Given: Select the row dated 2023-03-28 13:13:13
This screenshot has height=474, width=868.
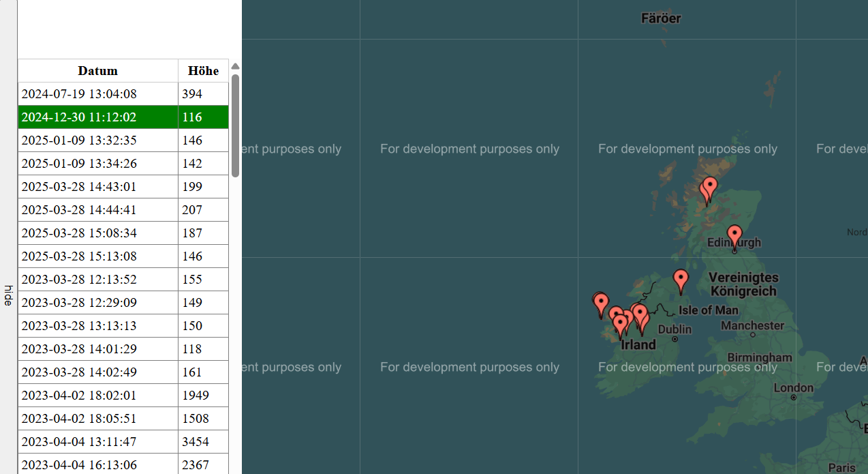Looking at the screenshot, I should pos(98,326).
